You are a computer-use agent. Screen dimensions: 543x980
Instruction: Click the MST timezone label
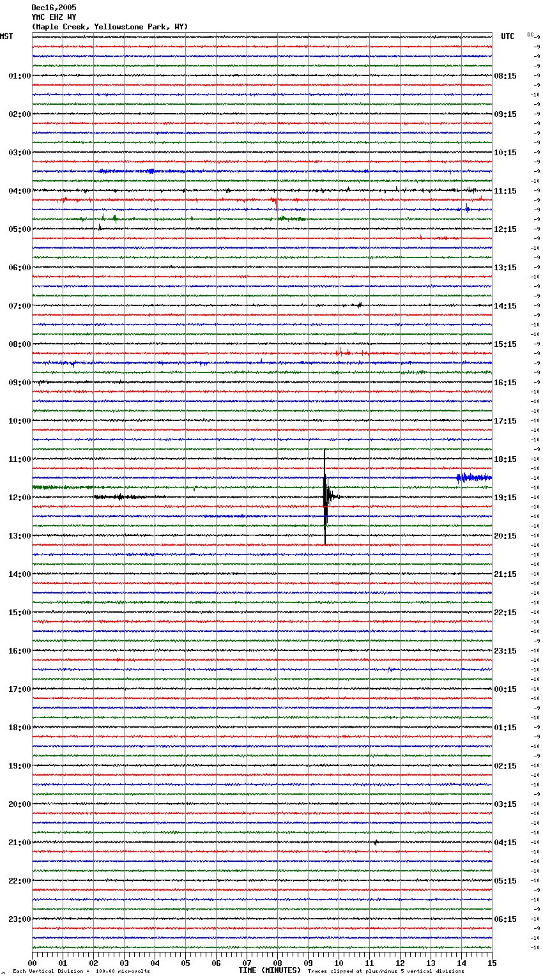pyautogui.click(x=6, y=36)
